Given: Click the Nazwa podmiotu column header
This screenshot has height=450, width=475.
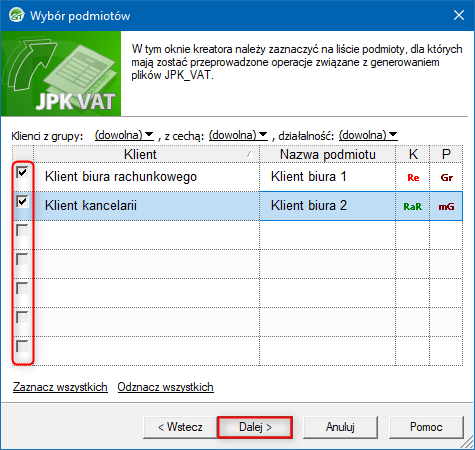Looking at the screenshot, I should (x=327, y=154).
